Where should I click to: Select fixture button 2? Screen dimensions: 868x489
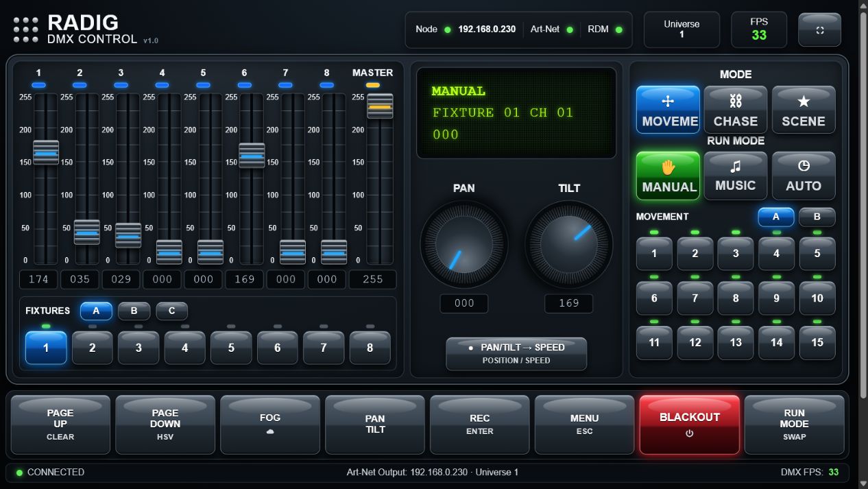pos(92,348)
